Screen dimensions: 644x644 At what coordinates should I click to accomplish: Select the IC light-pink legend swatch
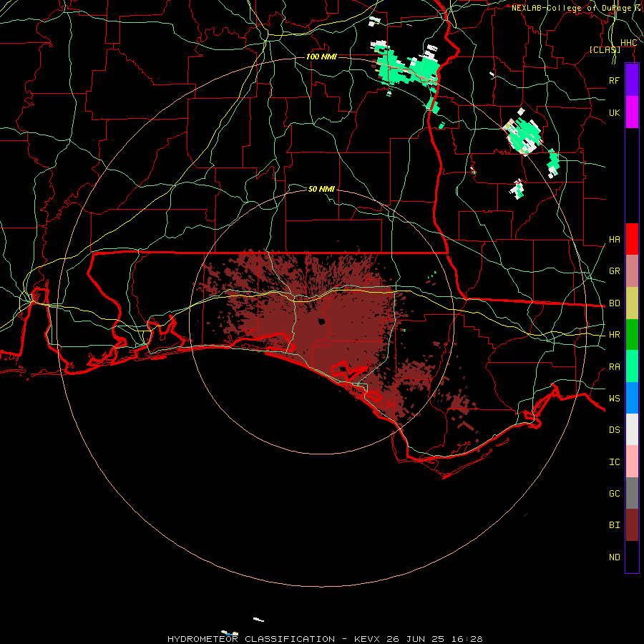(x=632, y=462)
